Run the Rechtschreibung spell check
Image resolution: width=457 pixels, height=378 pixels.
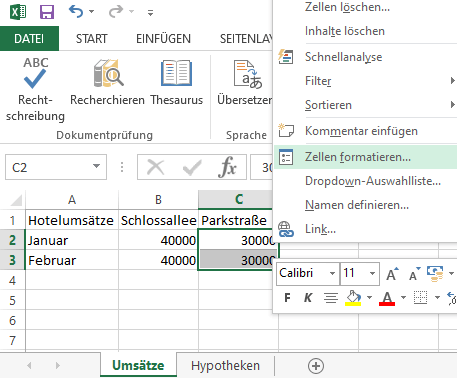coord(35,89)
